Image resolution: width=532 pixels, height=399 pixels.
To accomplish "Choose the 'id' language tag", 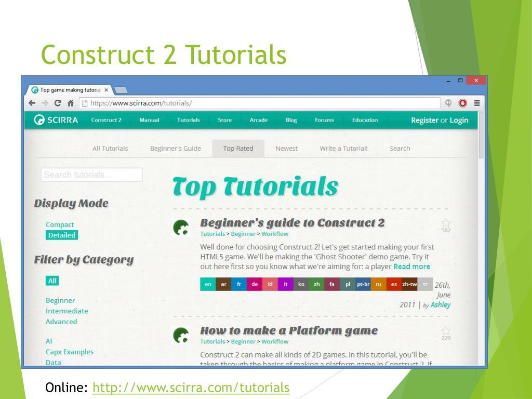I will tap(270, 284).
